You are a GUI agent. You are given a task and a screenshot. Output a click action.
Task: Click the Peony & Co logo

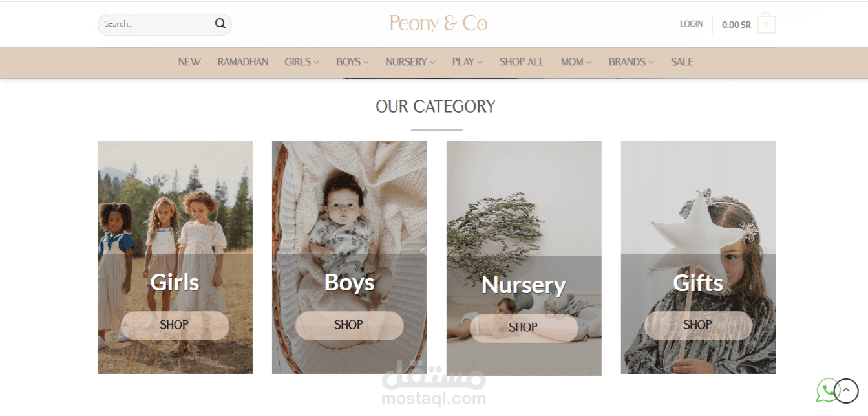pyautogui.click(x=438, y=24)
